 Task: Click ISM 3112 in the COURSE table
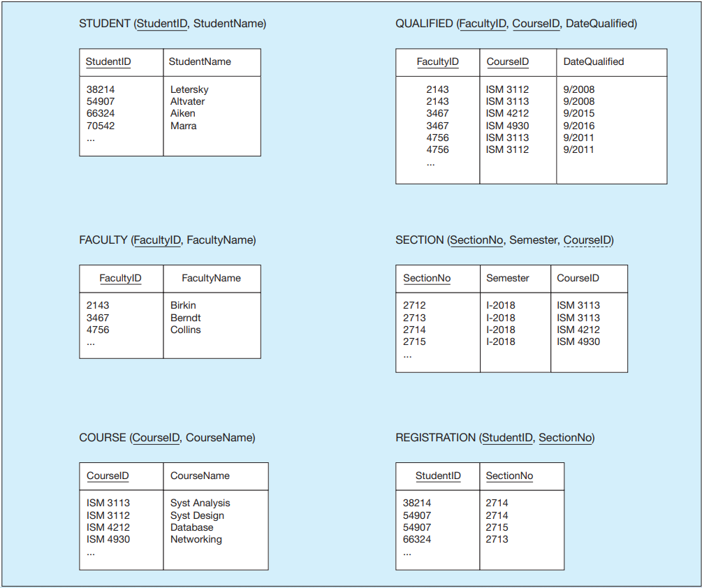(x=108, y=515)
